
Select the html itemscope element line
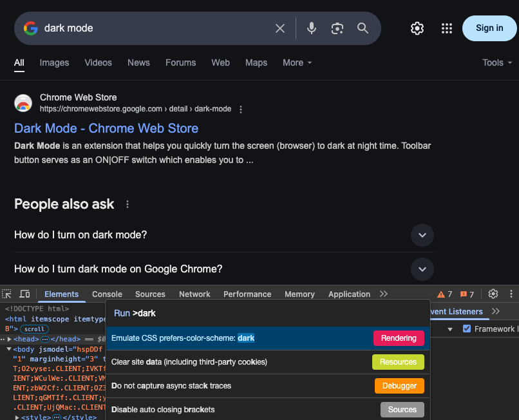click(x=55, y=319)
